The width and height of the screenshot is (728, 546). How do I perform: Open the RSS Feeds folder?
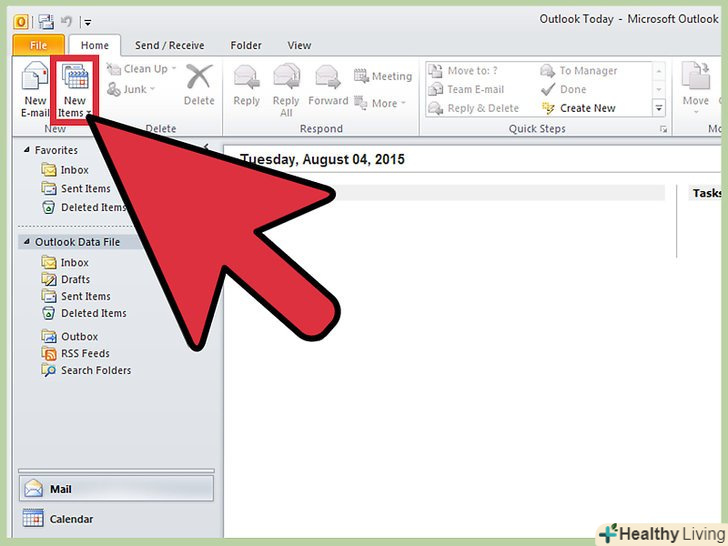tap(75, 353)
